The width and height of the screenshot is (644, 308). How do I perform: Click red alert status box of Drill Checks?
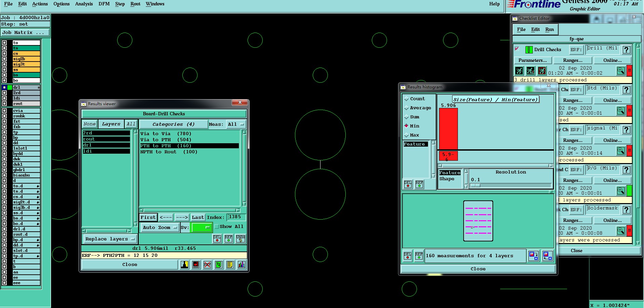point(629,71)
